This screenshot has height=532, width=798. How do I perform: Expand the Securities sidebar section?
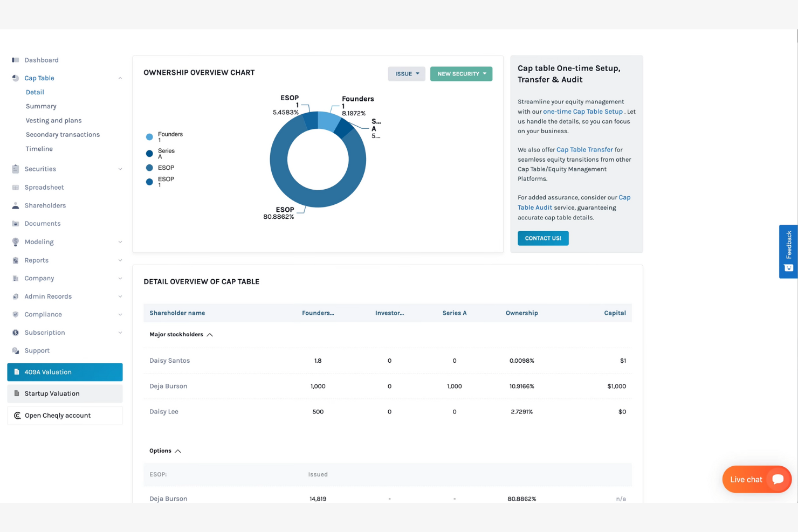pyautogui.click(x=40, y=169)
